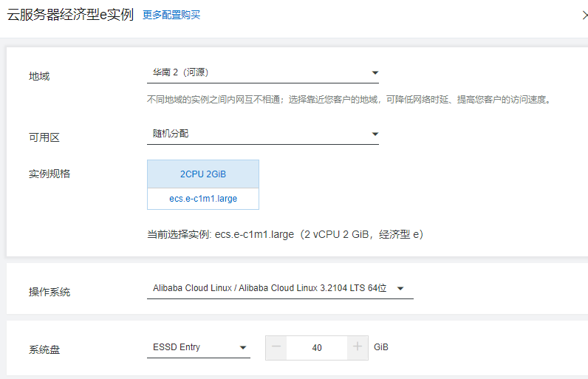Expand the 可用区 dropdown showing 随机分配
This screenshot has width=588, height=379.
[263, 134]
